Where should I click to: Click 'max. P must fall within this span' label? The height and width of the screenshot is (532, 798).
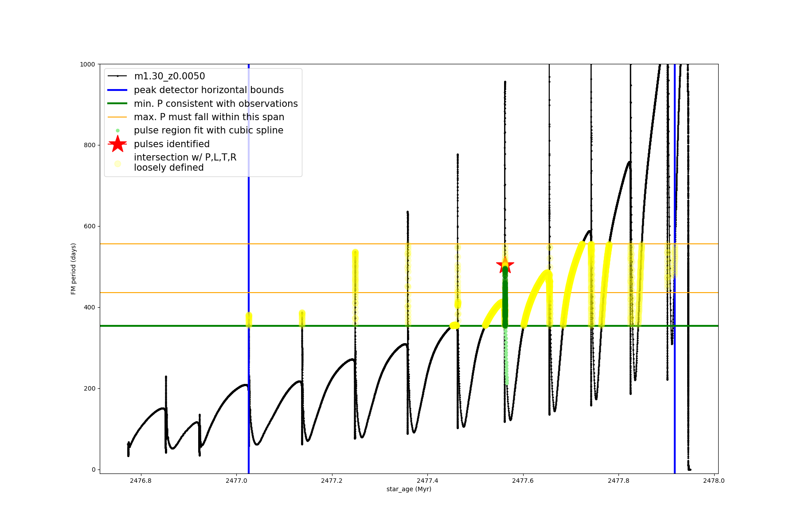[209, 117]
